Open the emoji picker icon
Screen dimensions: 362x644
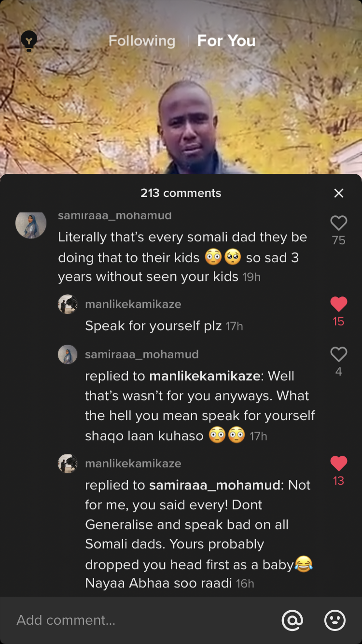coord(334,620)
